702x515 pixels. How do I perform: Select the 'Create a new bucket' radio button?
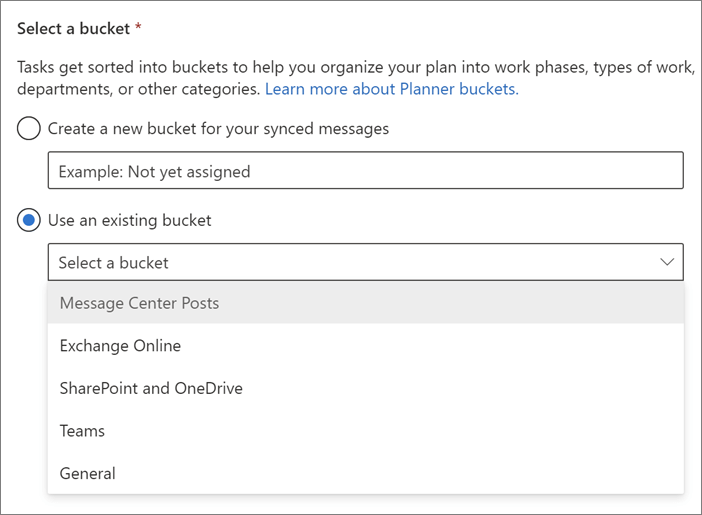coord(30,129)
